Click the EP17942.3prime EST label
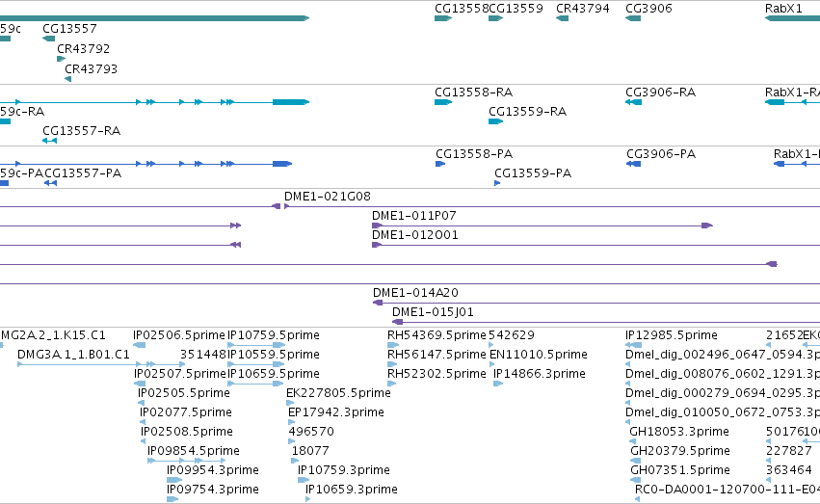 [335, 412]
